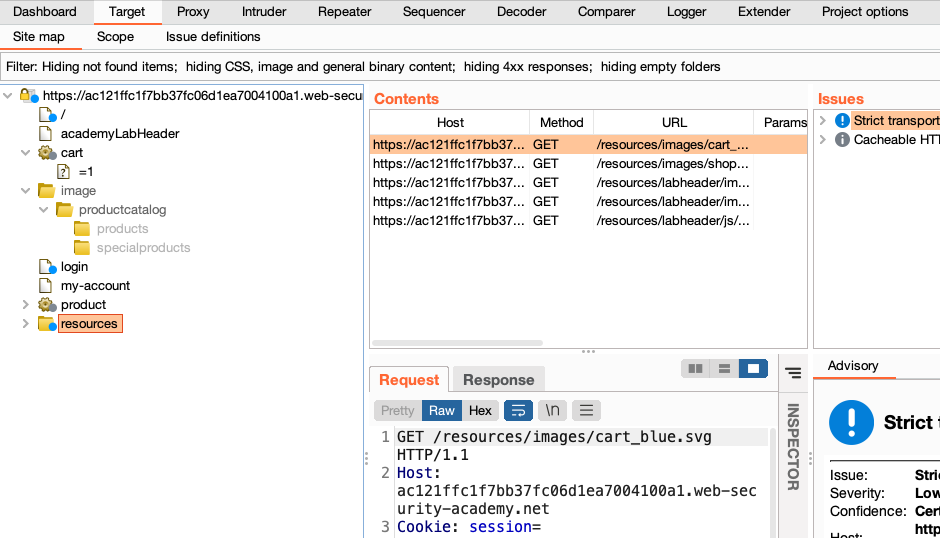Sort contents by Host column

(x=450, y=122)
